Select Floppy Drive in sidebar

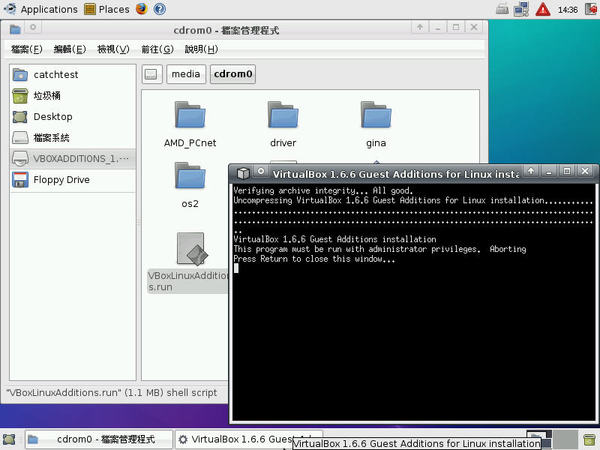click(73, 180)
